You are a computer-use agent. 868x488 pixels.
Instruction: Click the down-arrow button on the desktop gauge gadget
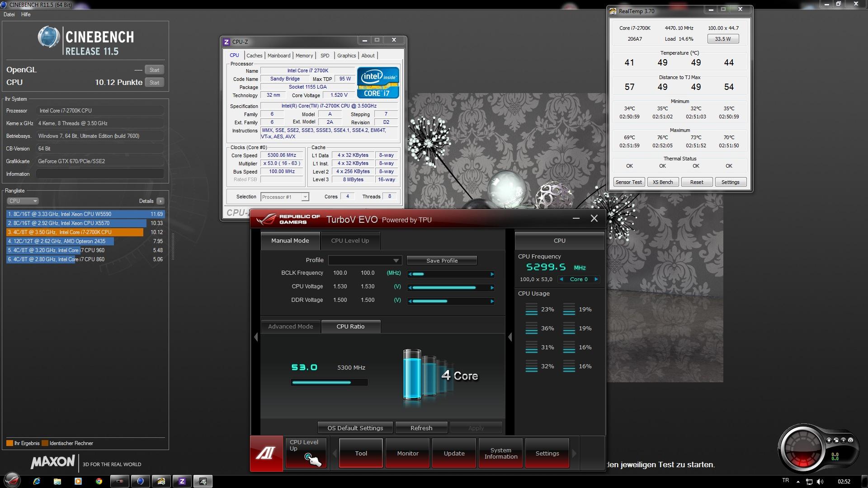coord(829,440)
